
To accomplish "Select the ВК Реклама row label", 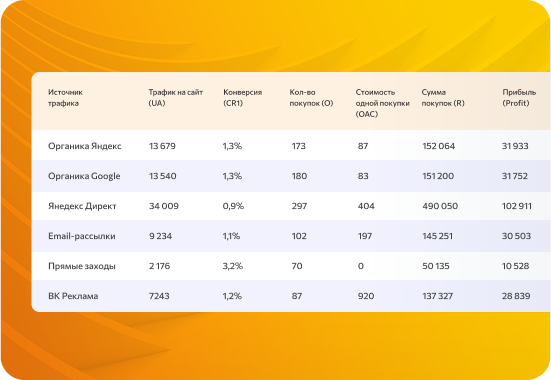I will click(73, 296).
